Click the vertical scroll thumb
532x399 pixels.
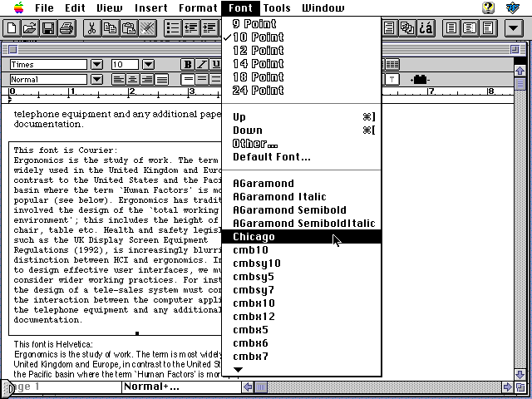(x=520, y=83)
